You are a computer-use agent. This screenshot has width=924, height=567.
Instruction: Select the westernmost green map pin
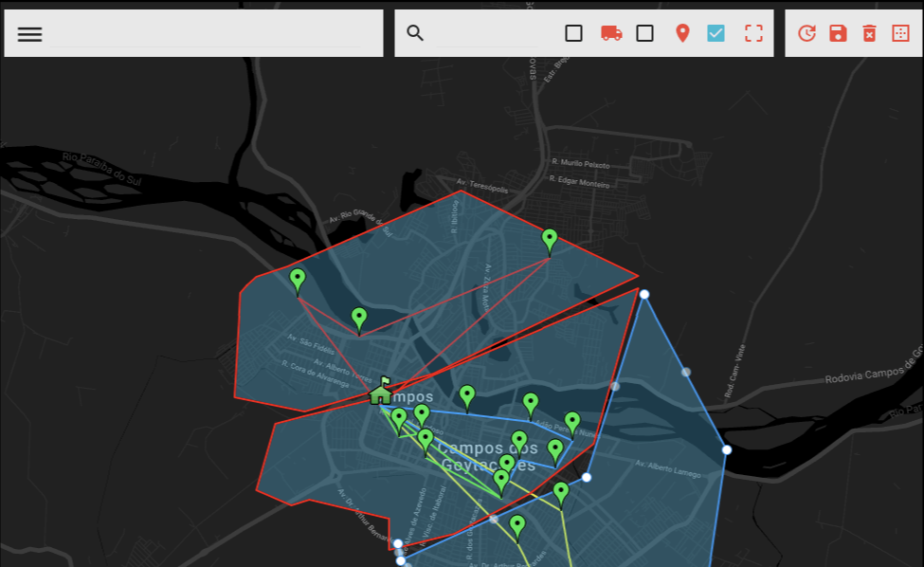click(x=298, y=279)
